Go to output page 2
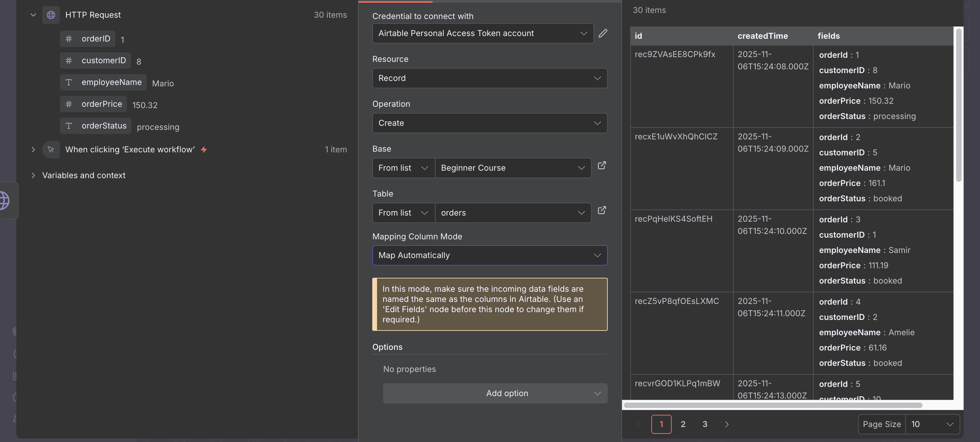 pyautogui.click(x=683, y=424)
